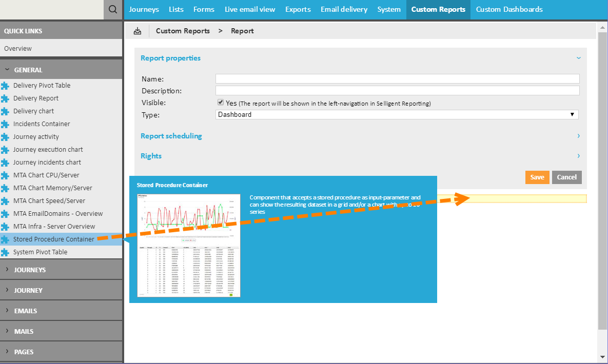Expand the Report scheduling section

[x=171, y=136]
